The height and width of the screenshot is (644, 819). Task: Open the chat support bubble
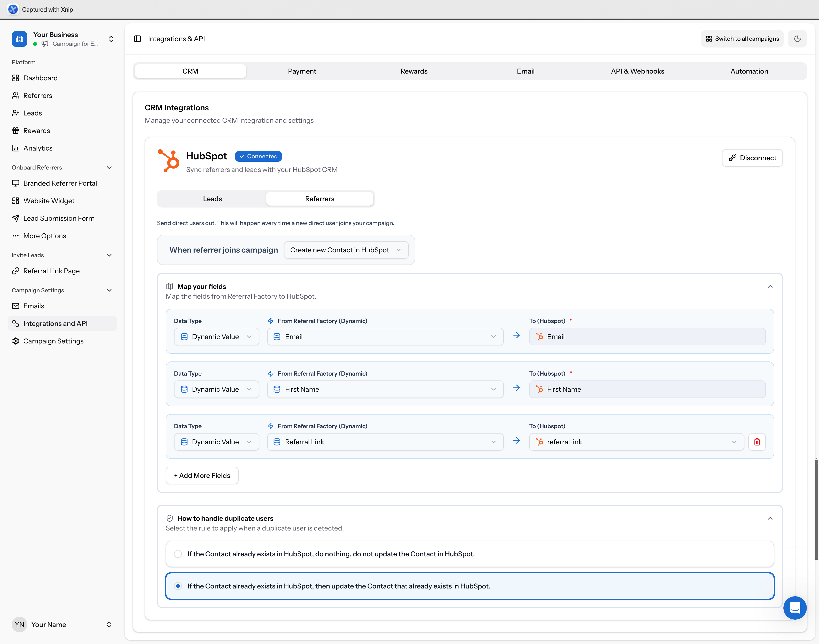(x=795, y=608)
